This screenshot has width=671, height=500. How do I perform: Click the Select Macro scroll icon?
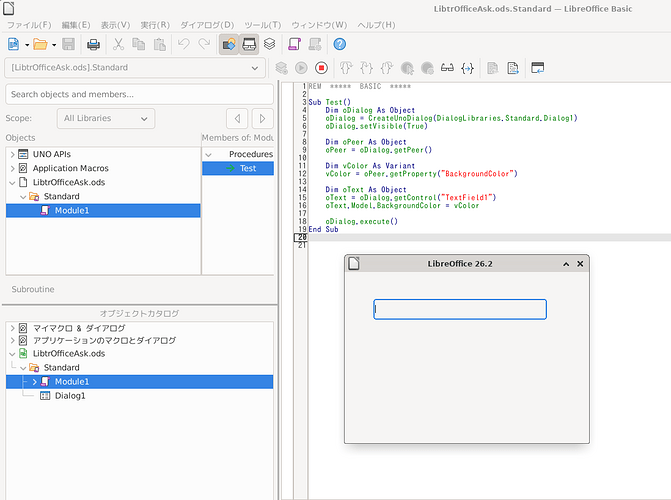click(295, 44)
